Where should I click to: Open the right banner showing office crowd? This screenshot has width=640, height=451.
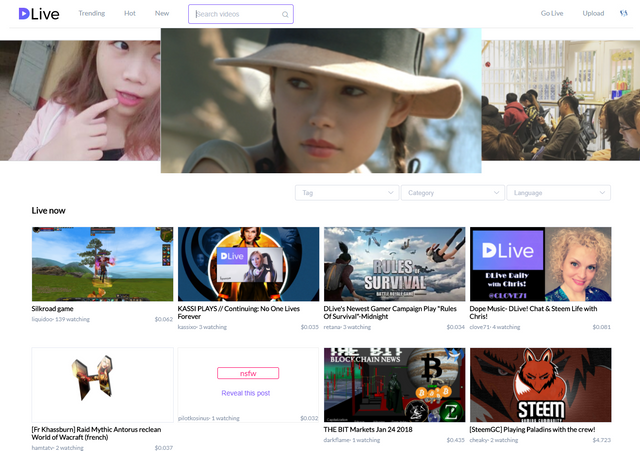(561, 100)
